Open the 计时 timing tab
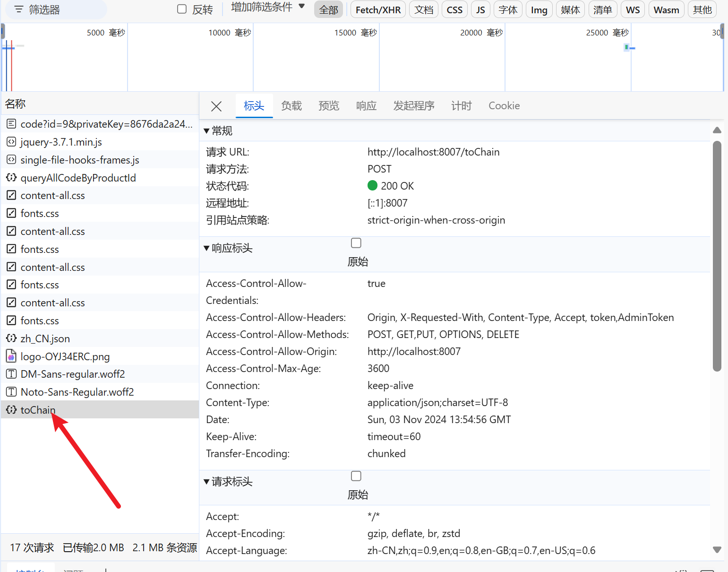The image size is (728, 572). tap(461, 106)
